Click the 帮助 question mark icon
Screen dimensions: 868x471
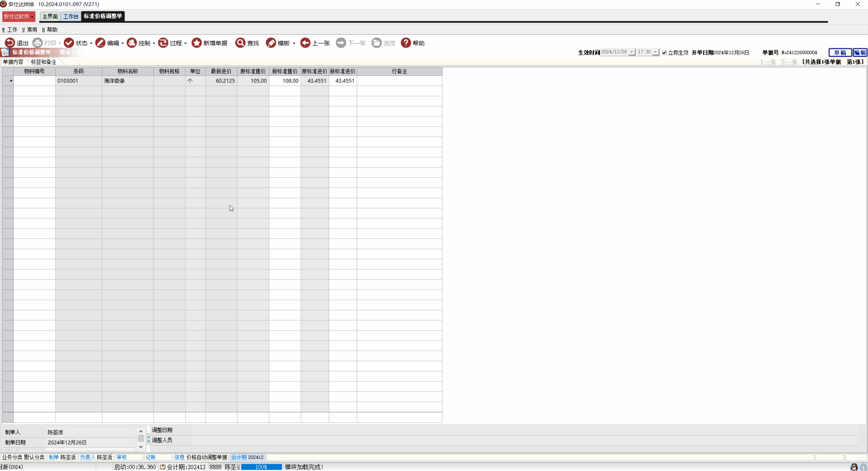(406, 43)
